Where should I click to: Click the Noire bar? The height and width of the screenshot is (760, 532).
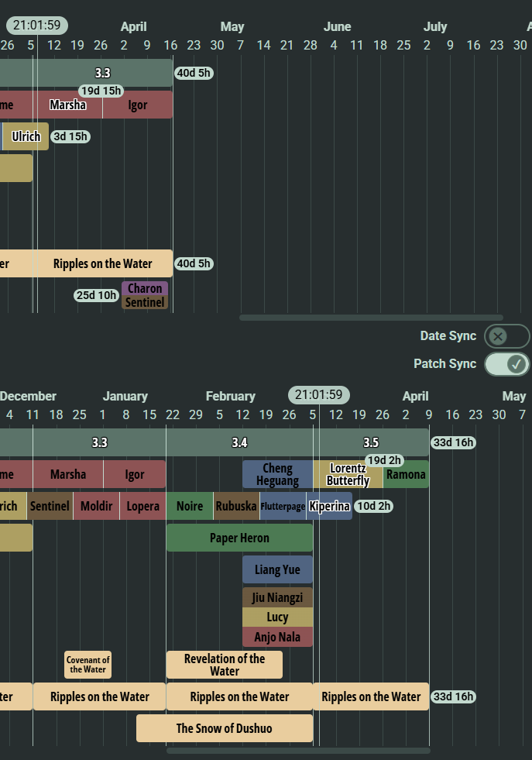[x=190, y=506]
